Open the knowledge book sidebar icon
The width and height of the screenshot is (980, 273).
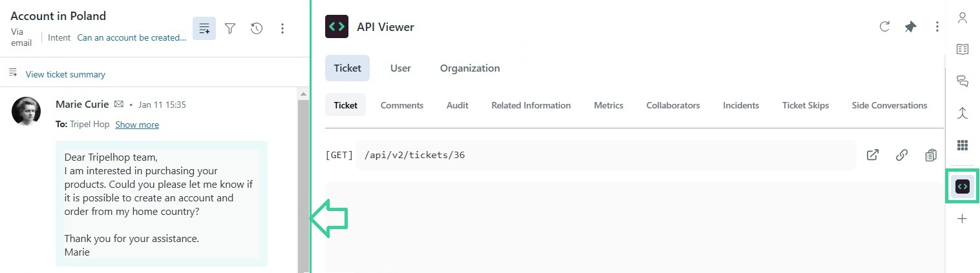[963, 49]
